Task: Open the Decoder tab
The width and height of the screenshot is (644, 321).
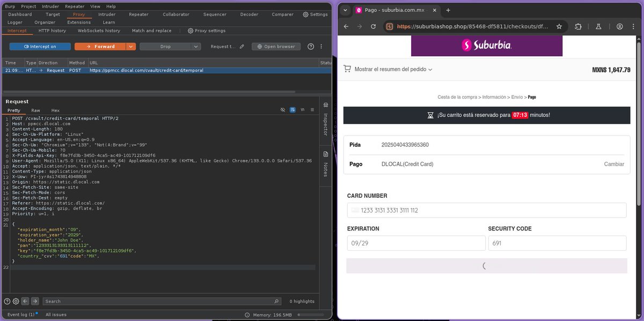Action: pos(249,14)
